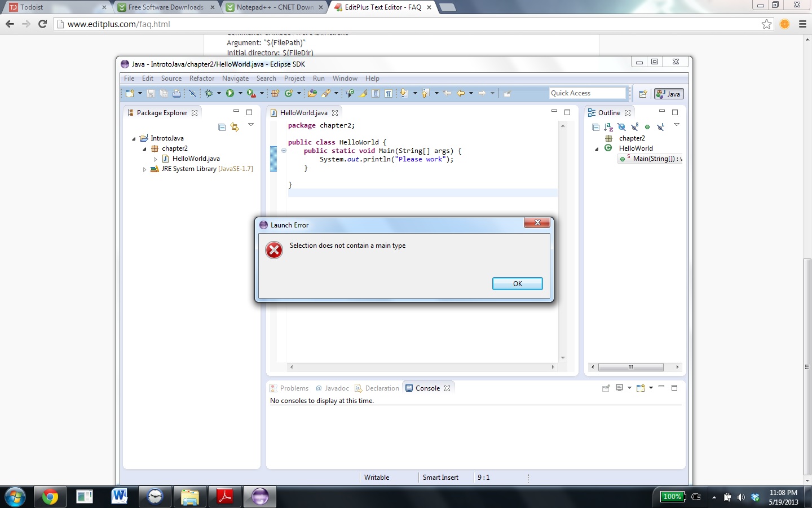Toggle Hide Fields in Outline view
This screenshot has height=508, width=812.
tap(621, 127)
